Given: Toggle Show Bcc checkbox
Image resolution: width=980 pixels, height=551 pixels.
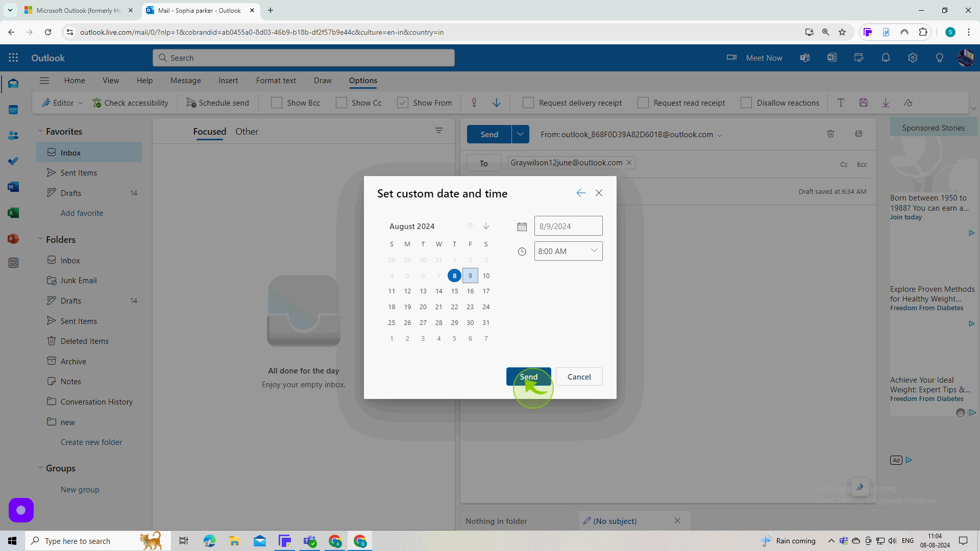Looking at the screenshot, I should pos(277,103).
